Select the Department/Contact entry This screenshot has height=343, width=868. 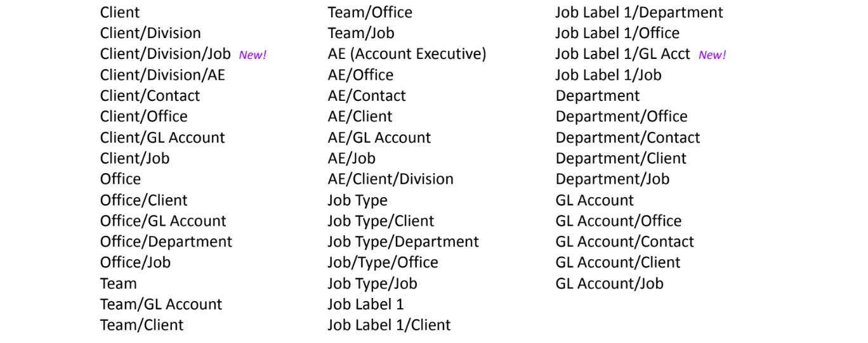coord(628,138)
